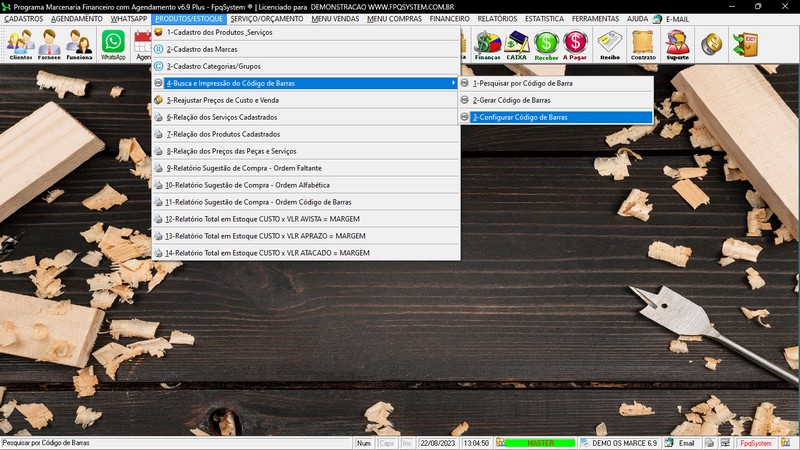800x450 pixels.
Task: Click the Email status bar button
Action: coord(682,443)
